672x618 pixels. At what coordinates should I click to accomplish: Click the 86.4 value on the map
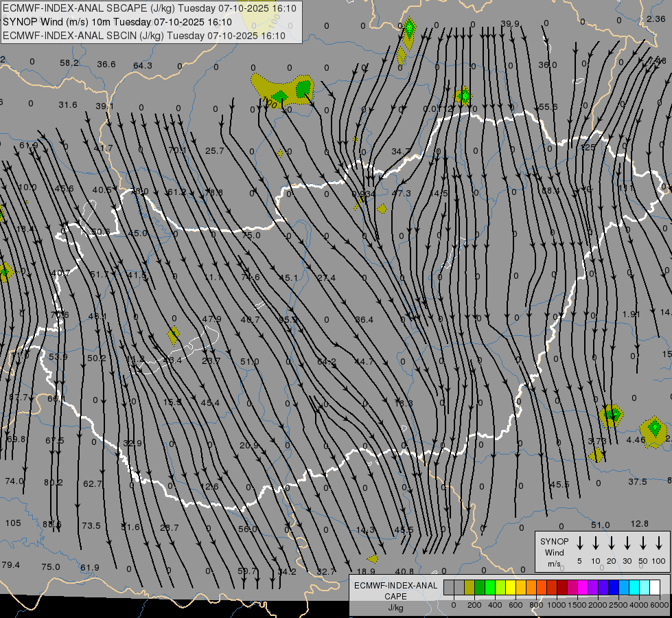point(364,319)
